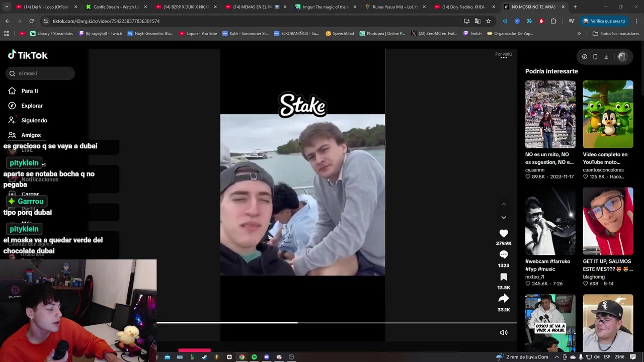Open the cuentosconcolores frog video thumbnail

tap(608, 114)
